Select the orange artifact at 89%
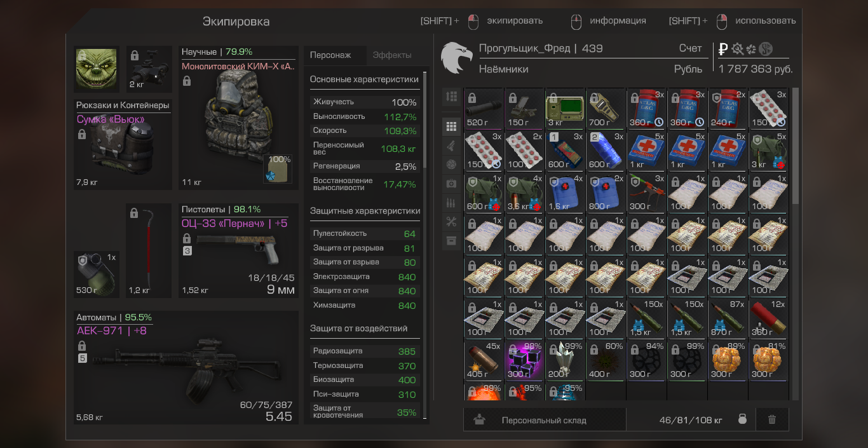The height and width of the screenshot is (448, 868). 728,360
